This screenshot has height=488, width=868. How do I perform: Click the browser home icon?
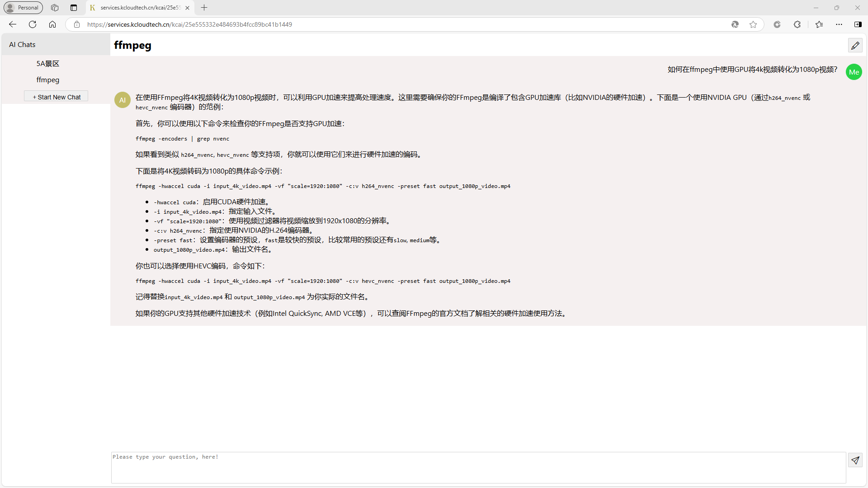tap(52, 24)
